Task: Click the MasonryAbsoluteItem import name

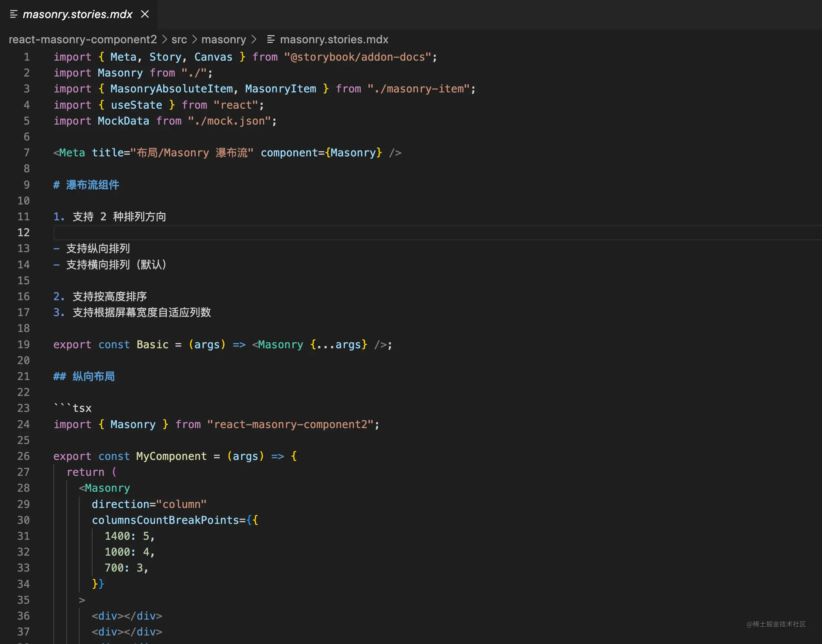Action: (x=172, y=89)
